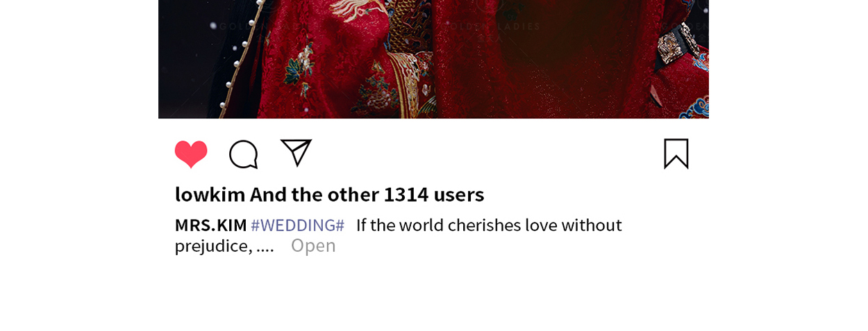Viewport: 868px width, 331px height.
Task: Tap the red wedding dress photo
Action: 433,59
